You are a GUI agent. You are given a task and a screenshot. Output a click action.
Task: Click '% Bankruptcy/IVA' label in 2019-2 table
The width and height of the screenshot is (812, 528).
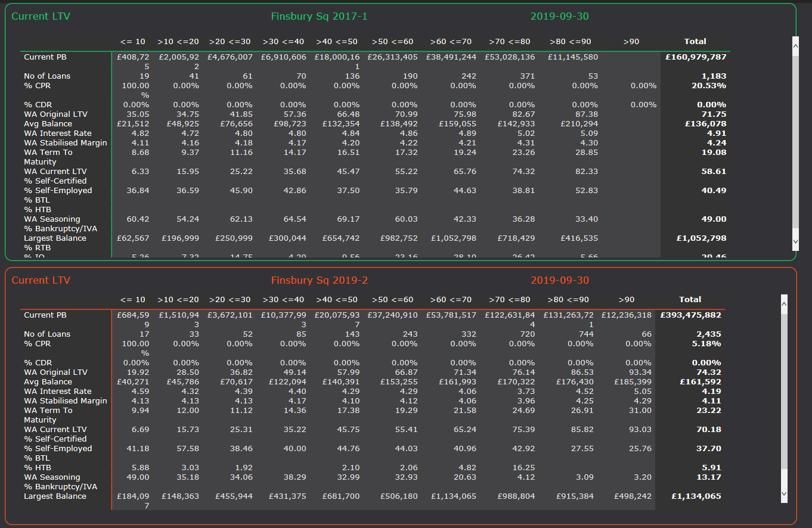point(60,487)
